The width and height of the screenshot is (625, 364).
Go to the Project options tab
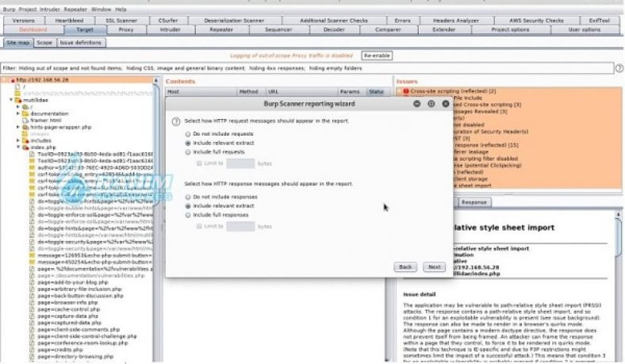(x=510, y=29)
